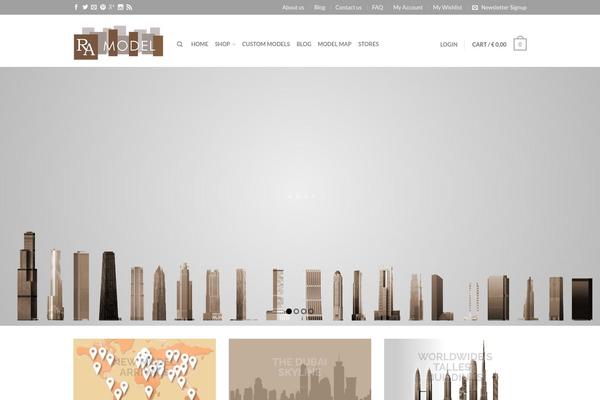The width and height of the screenshot is (600, 400).
Task: Click the About us link
Action: [293, 7]
